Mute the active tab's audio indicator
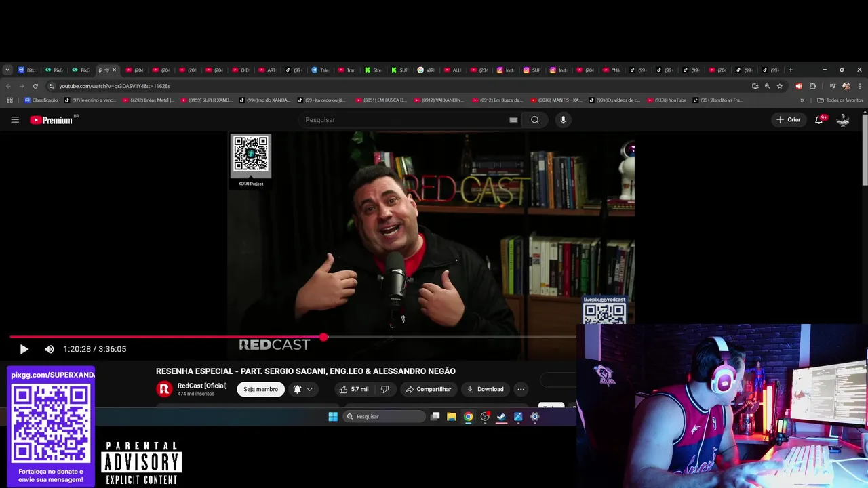 tap(106, 70)
